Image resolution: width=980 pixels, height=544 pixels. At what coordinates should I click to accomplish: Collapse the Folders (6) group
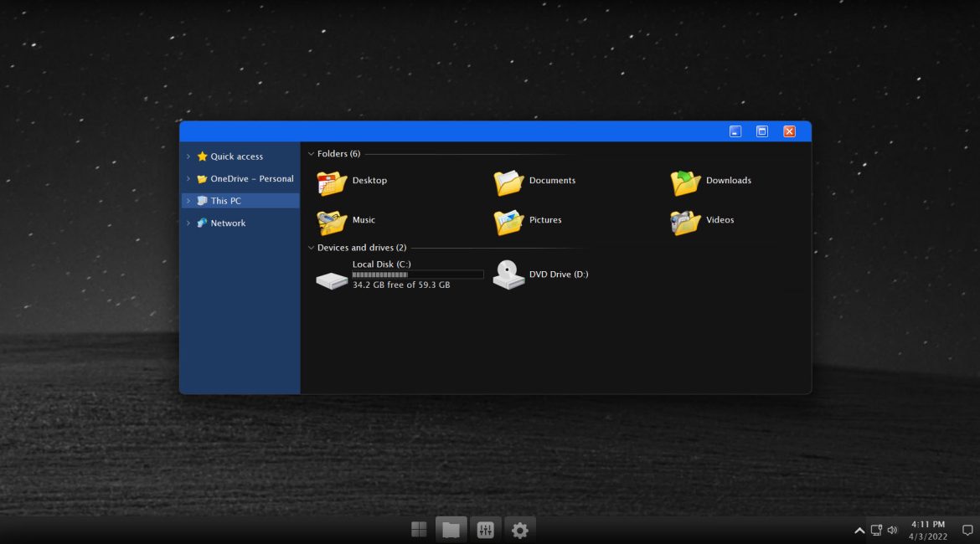311,154
